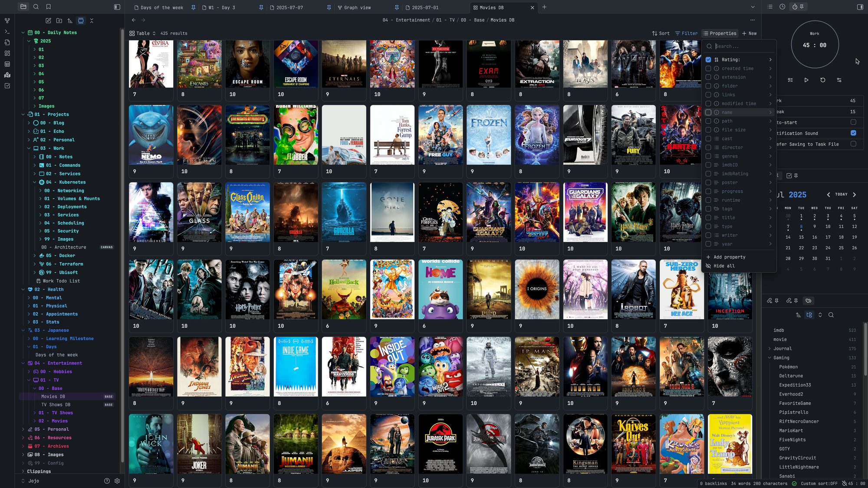Expand the 07 month folder under 2025
868x488 pixels.
(x=35, y=98)
